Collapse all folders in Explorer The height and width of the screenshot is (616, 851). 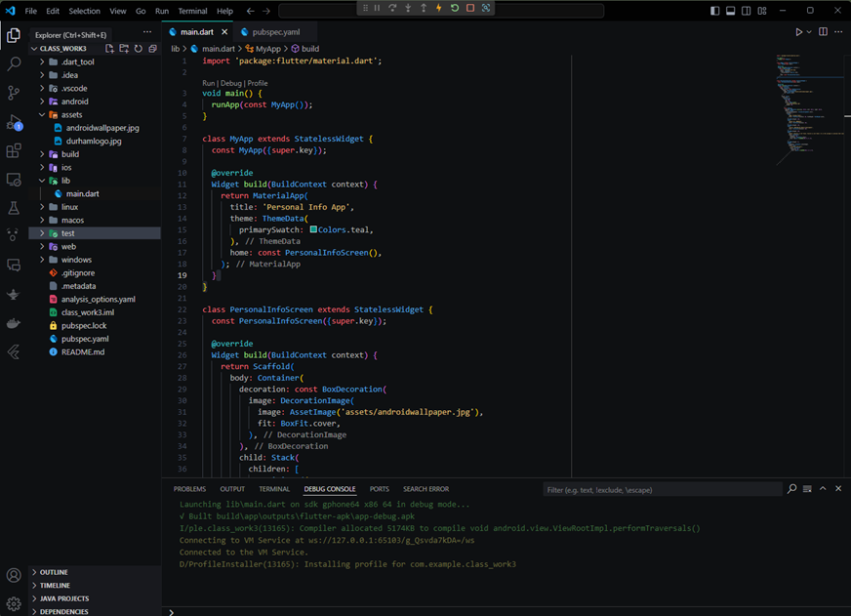tap(152, 48)
